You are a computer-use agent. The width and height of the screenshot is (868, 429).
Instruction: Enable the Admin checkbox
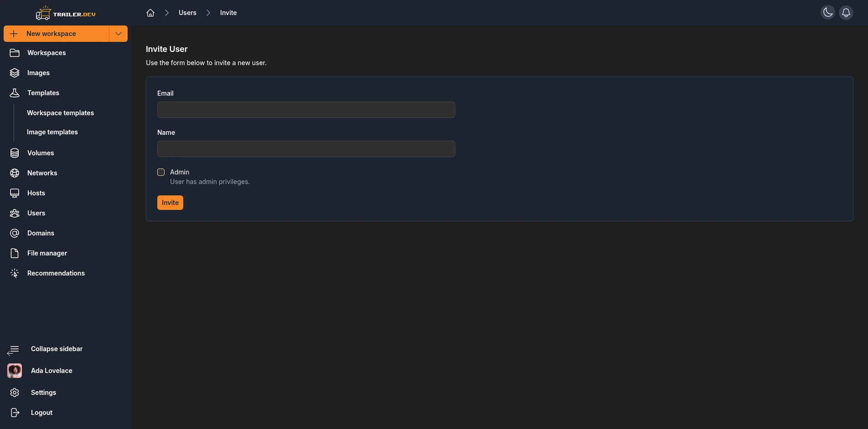(161, 172)
